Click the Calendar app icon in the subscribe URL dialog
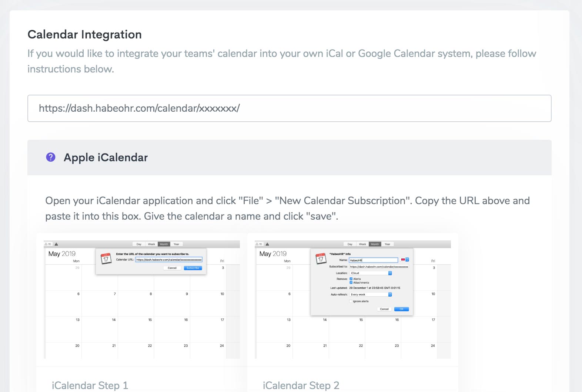Screen dimensions: 582x392 106,258
